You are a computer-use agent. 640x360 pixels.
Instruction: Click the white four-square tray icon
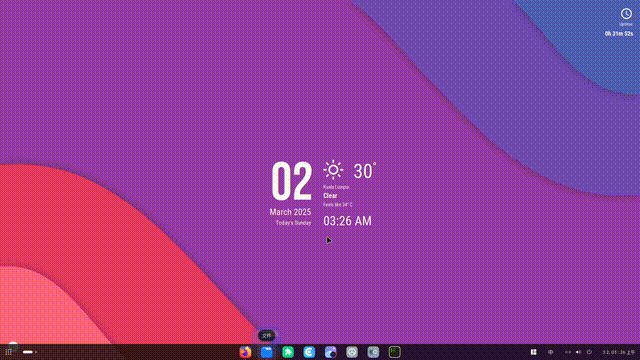coord(533,352)
